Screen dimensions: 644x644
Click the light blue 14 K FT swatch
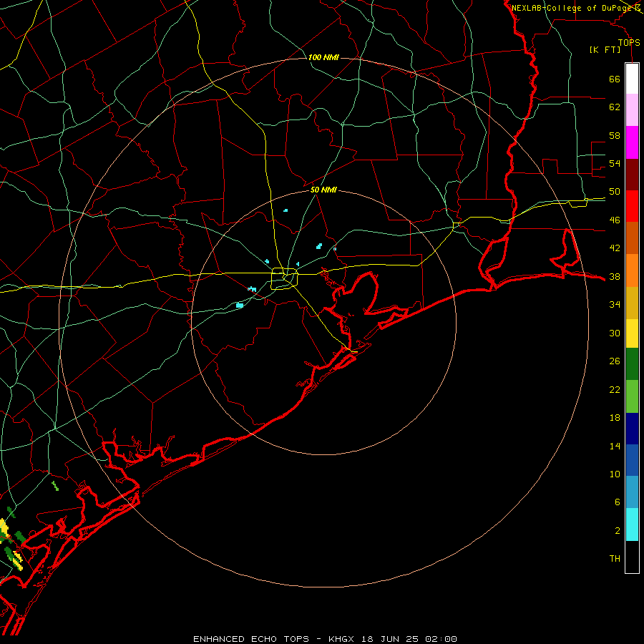632,492
